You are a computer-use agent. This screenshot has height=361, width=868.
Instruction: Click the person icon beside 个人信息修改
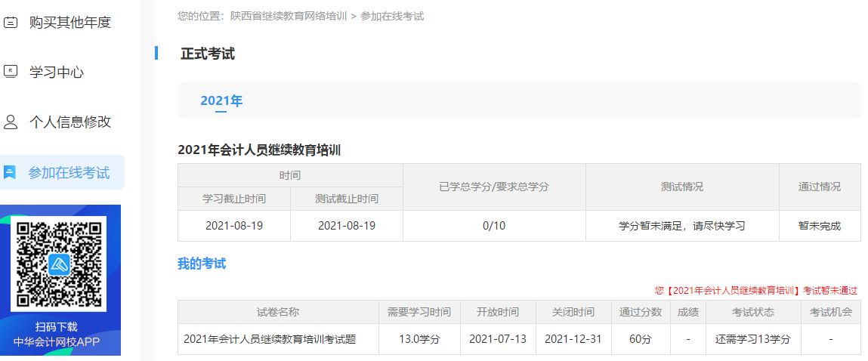[x=11, y=122]
